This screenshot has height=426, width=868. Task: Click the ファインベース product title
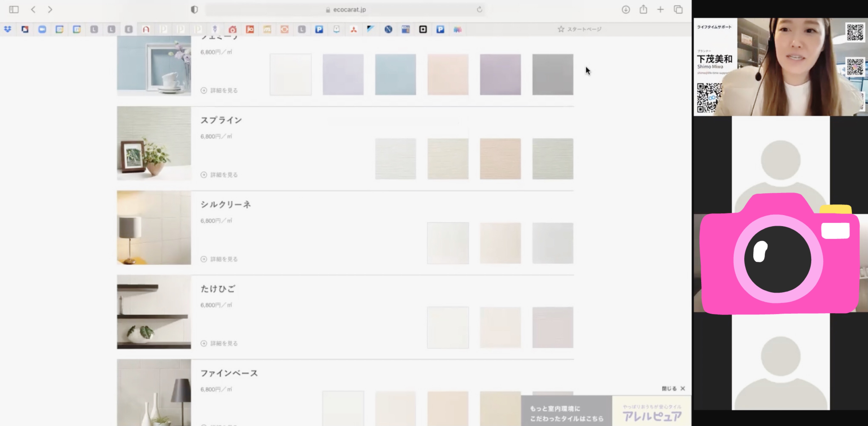[229, 373]
